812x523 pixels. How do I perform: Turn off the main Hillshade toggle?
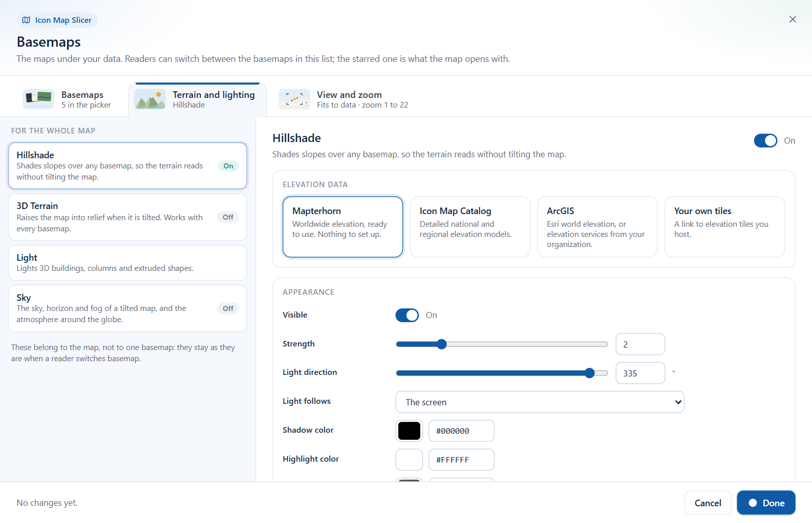[765, 141]
